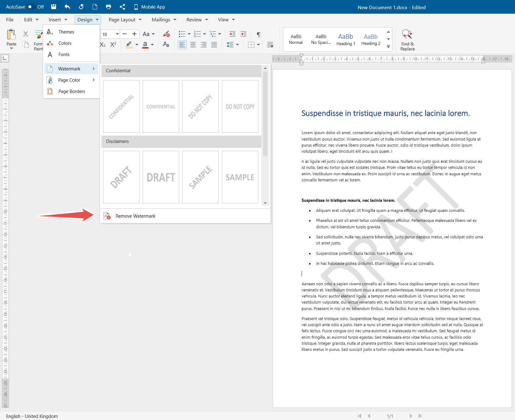Click Remove Watermark
The width and height of the screenshot is (515, 420).
point(135,216)
